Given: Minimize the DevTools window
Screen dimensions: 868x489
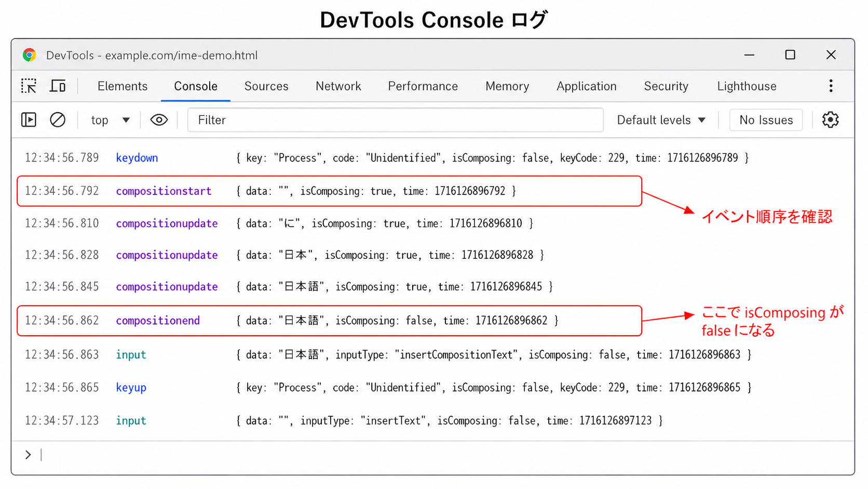Looking at the screenshot, I should (749, 55).
